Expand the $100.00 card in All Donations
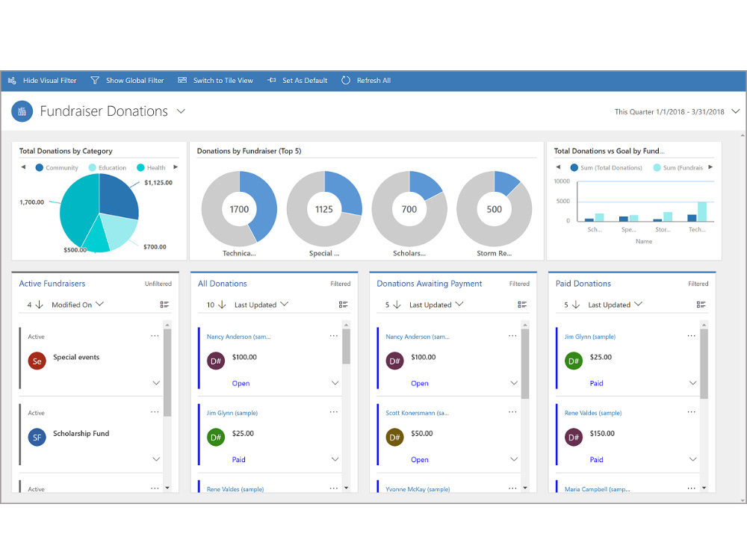747x560 pixels. 335,383
